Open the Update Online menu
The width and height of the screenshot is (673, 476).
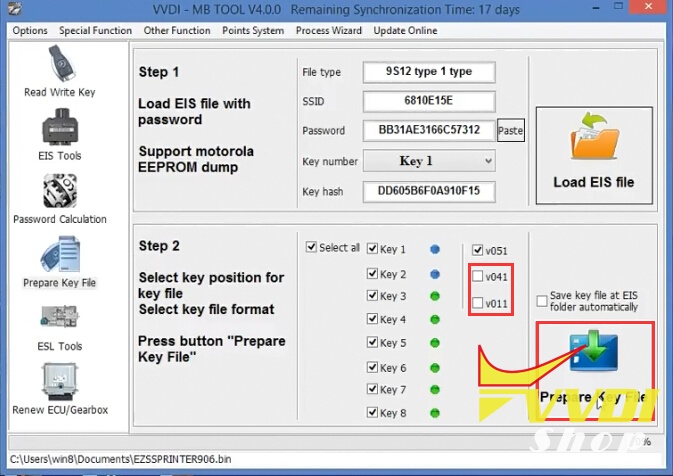point(405,30)
